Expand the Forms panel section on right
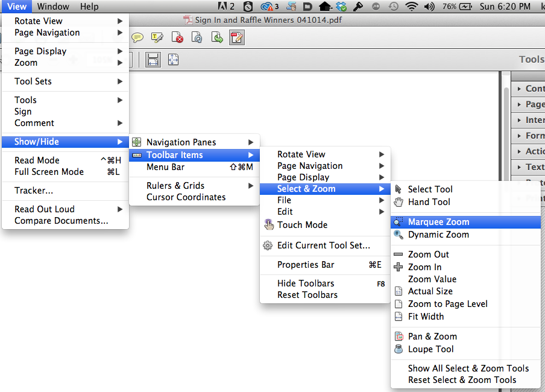 pyautogui.click(x=528, y=135)
